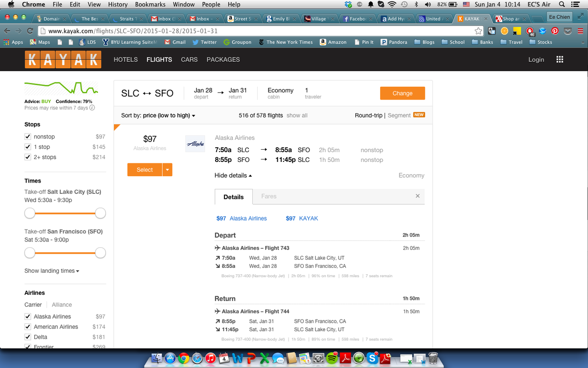The width and height of the screenshot is (588, 368).
Task: Click left handle of San Francisco take-off slider
Action: coord(30,253)
